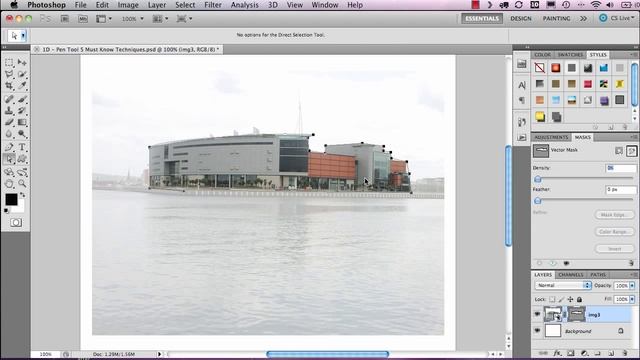Select the Clone Stamp tool
640x360 pixels.
pos(9,111)
